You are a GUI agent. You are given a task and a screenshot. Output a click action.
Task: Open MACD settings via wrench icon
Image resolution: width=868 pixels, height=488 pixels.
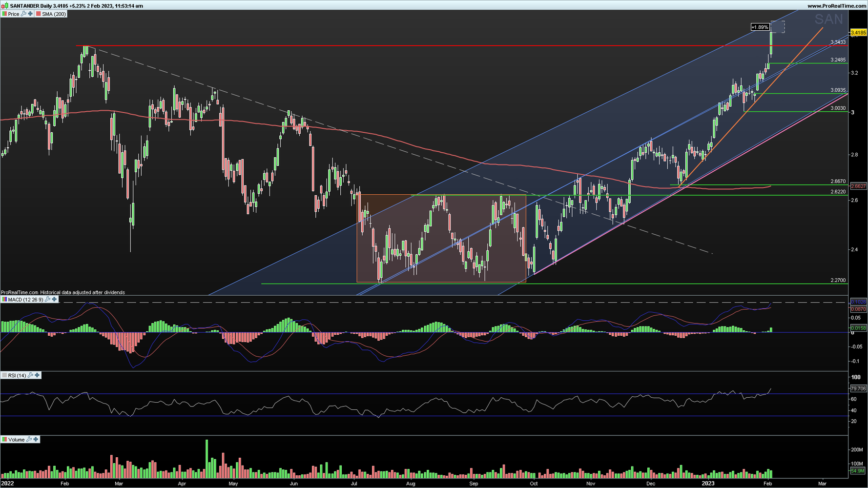coord(47,299)
